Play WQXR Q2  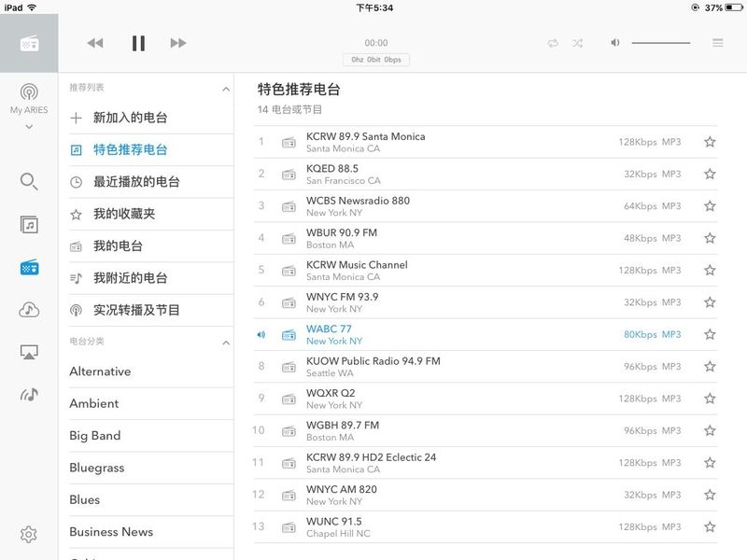[486, 399]
